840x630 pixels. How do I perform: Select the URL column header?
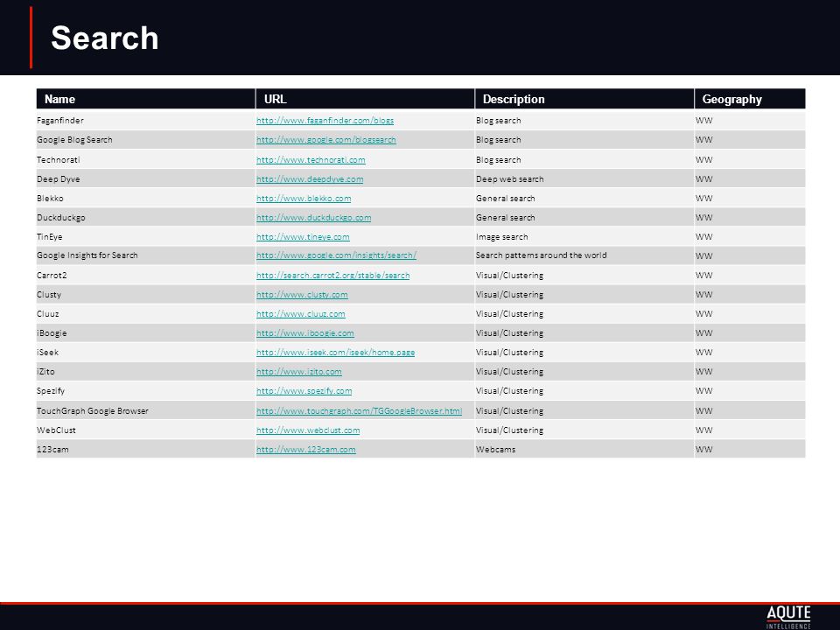click(x=366, y=99)
